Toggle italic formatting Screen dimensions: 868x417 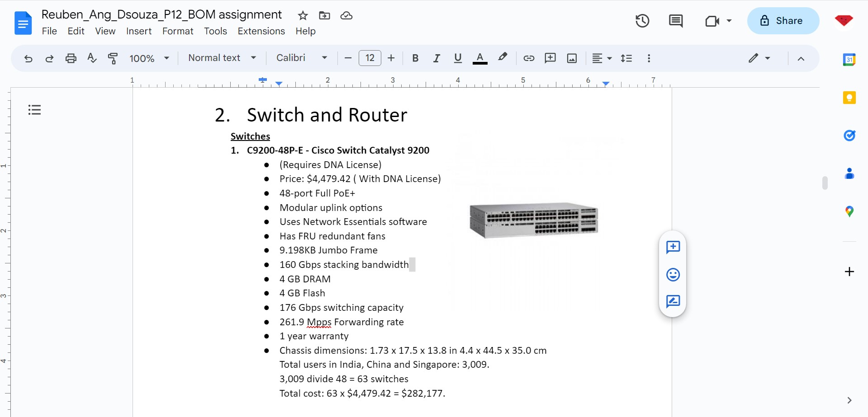click(436, 58)
